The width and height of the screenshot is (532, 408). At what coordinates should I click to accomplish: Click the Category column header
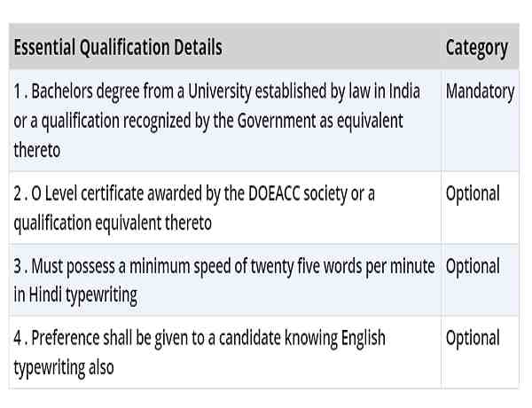[476, 47]
